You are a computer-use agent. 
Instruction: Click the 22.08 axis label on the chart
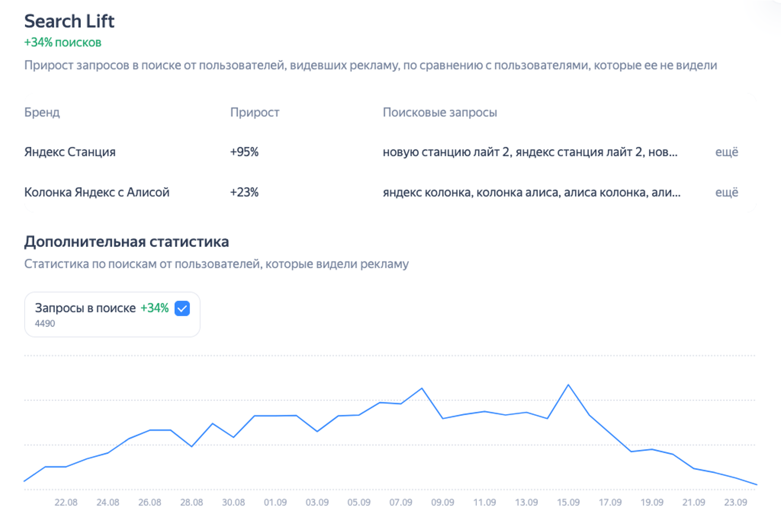(x=65, y=502)
